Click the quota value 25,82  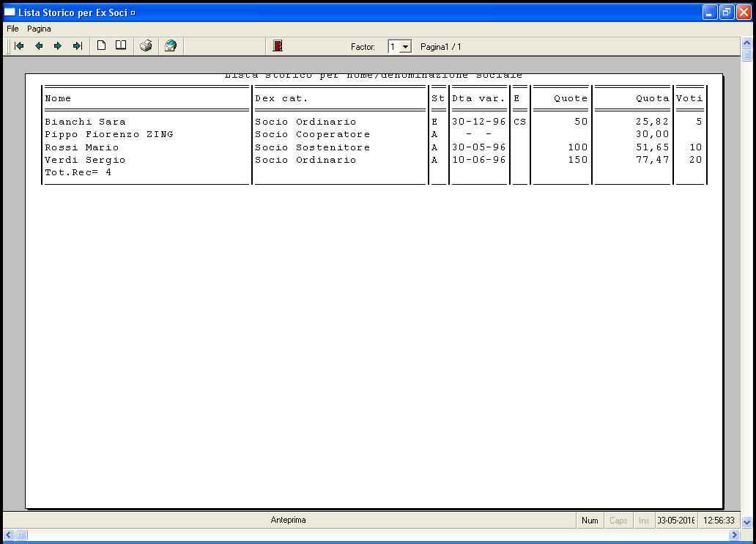(652, 122)
